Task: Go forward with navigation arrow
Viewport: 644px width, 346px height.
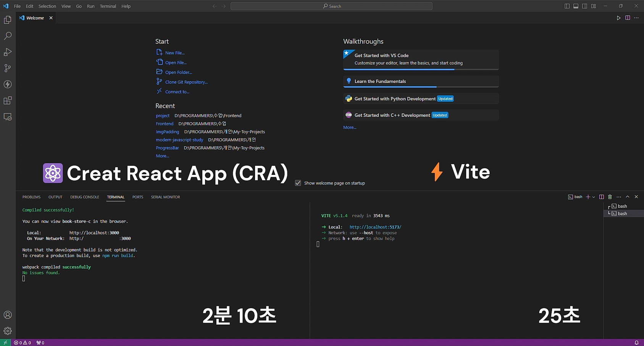Action: click(x=224, y=6)
